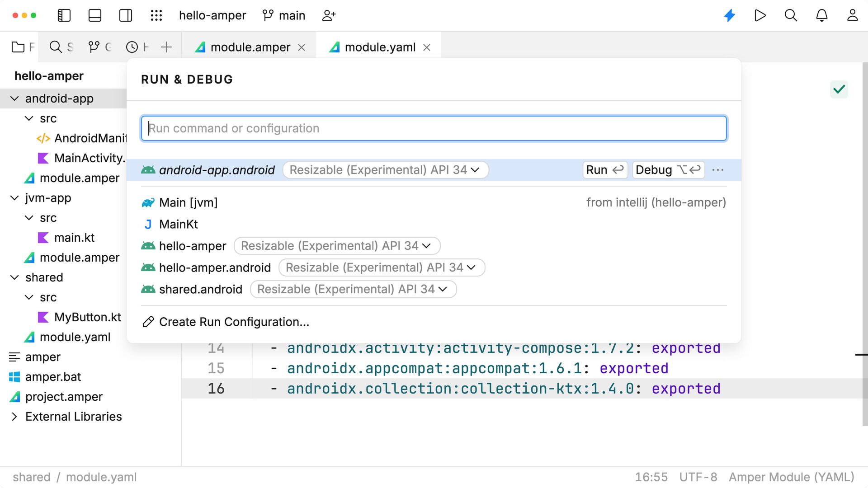This screenshot has width=868, height=488.
Task: Open the user account icon
Action: tap(852, 15)
